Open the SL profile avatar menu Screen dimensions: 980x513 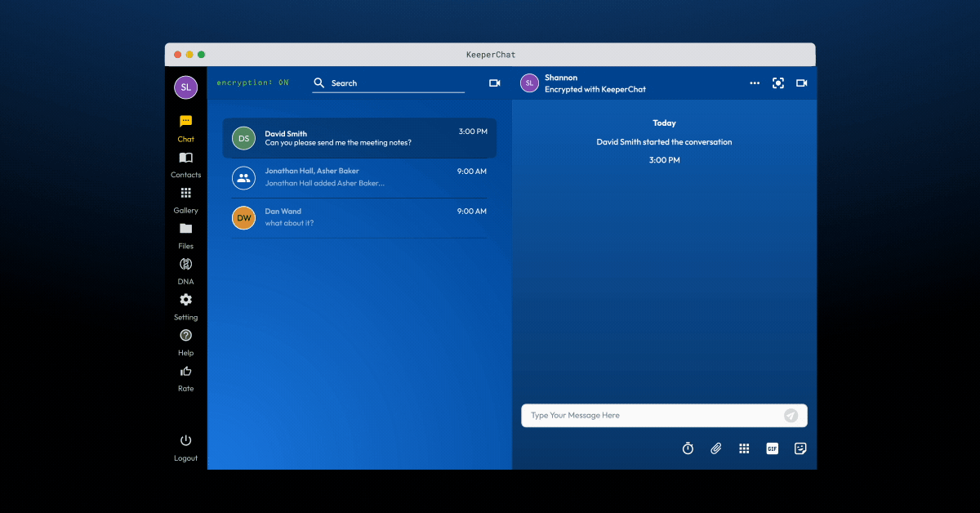pyautogui.click(x=185, y=87)
